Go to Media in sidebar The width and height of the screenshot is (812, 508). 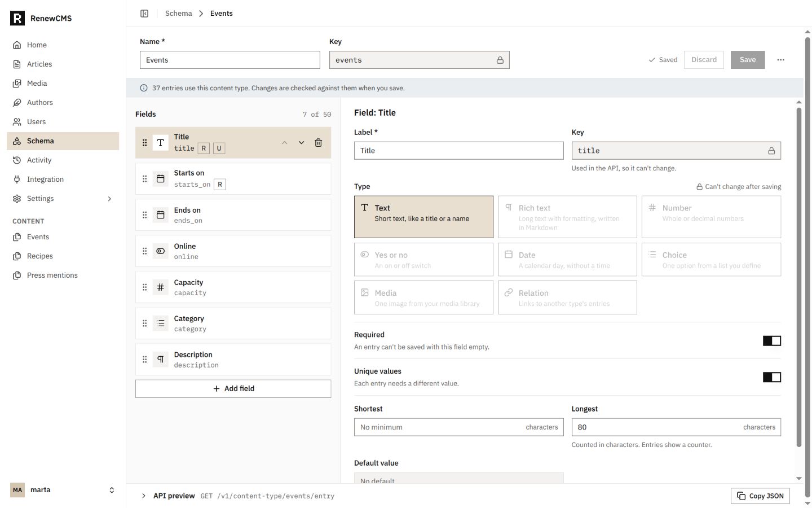tap(63, 84)
